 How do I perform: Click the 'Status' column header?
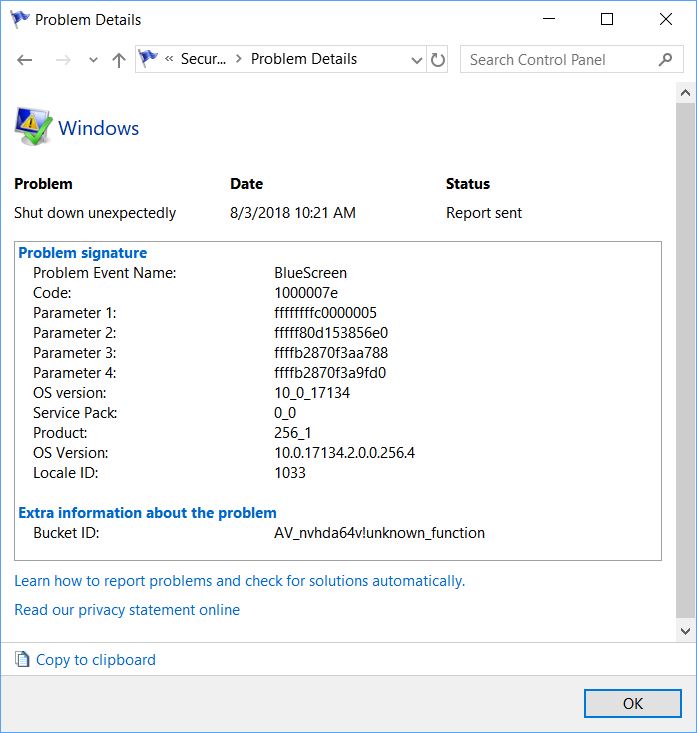pos(468,184)
